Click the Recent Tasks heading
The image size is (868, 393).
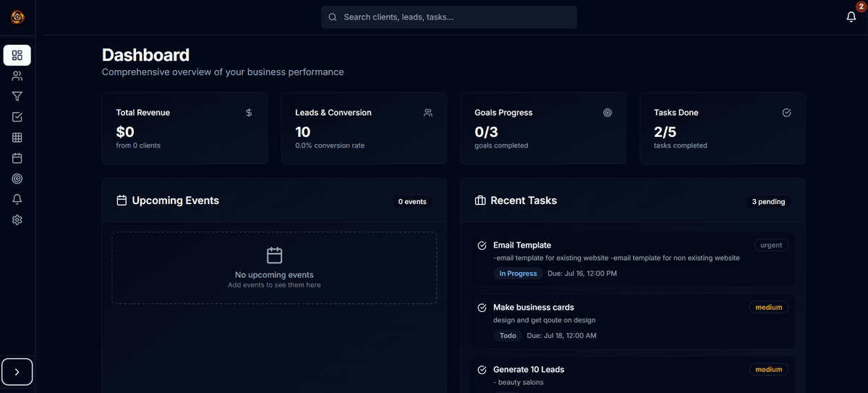point(524,200)
